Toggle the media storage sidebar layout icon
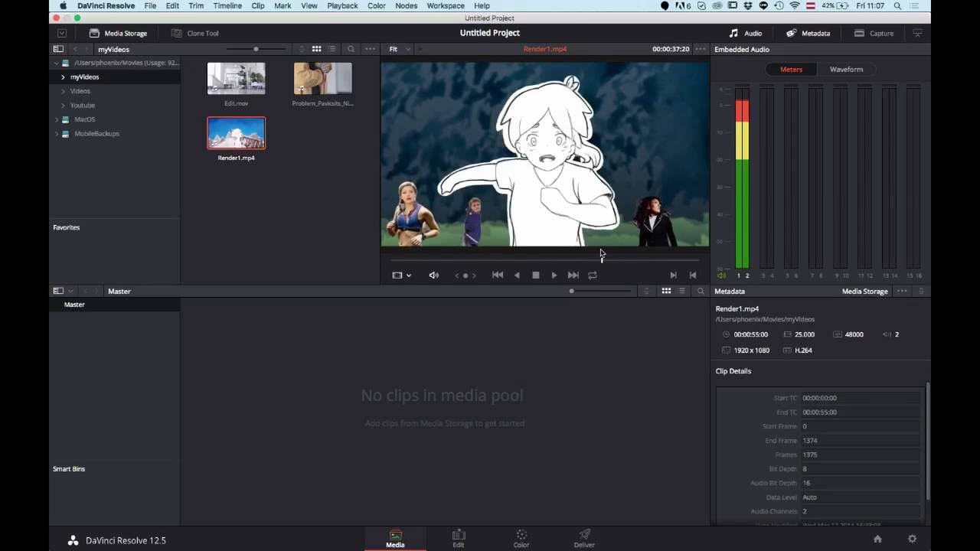The width and height of the screenshot is (980, 551). point(58,49)
